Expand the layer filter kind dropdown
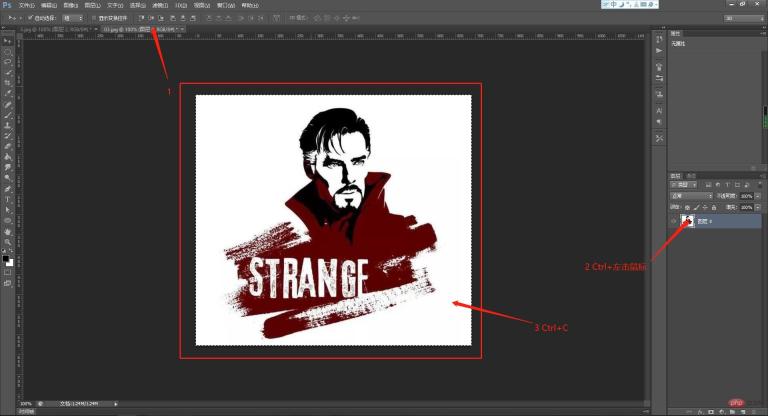The width and height of the screenshot is (768, 416). tap(688, 185)
